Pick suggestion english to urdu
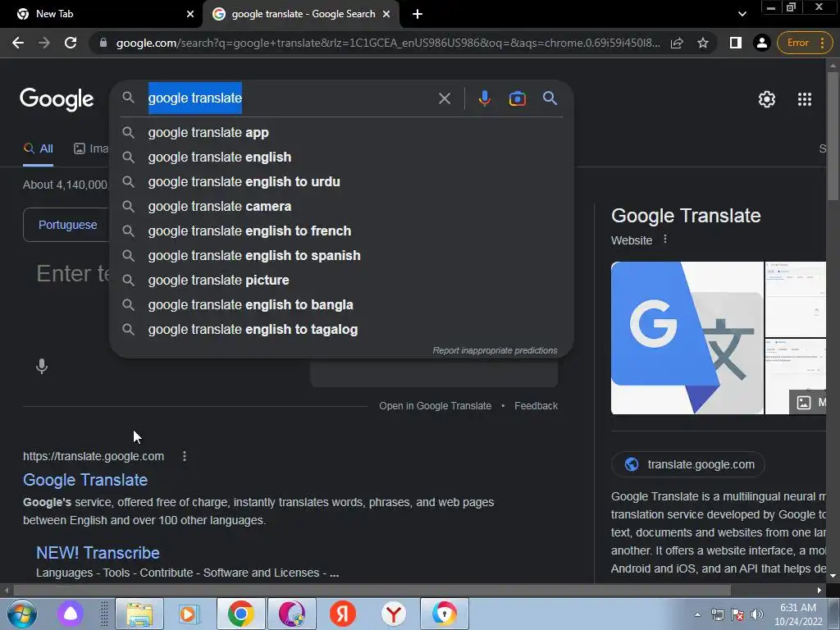This screenshot has width=840, height=630. pyautogui.click(x=342, y=181)
